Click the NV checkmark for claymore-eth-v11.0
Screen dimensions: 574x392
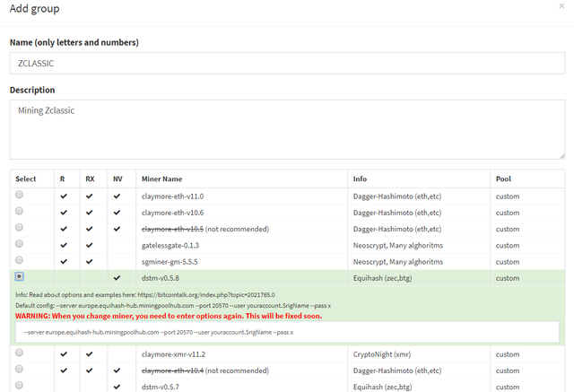(x=117, y=196)
